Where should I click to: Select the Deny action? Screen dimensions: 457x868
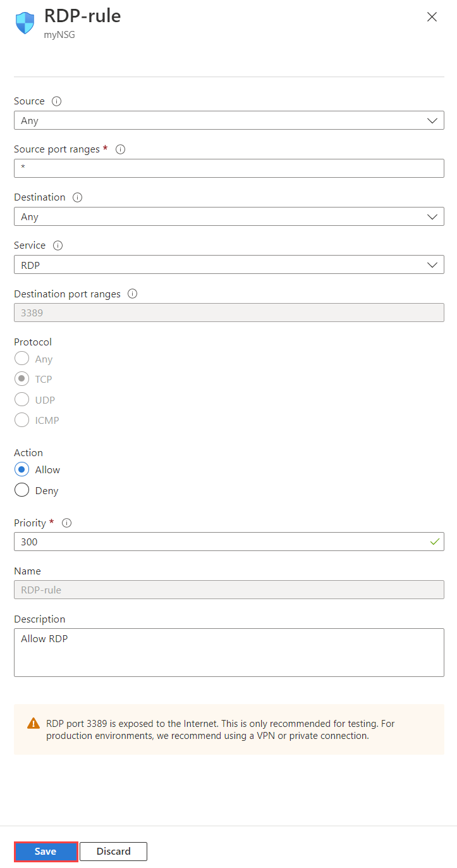[21, 490]
